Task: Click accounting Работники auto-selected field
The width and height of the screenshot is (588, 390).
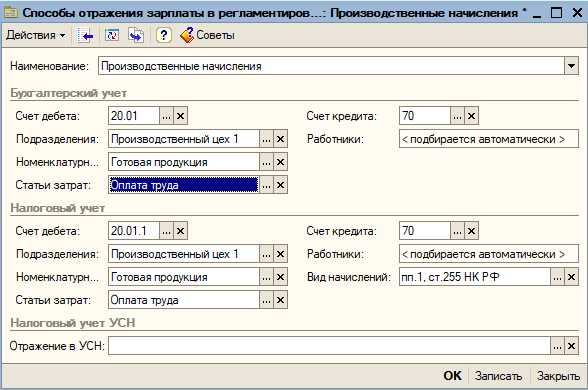Action: click(x=489, y=139)
